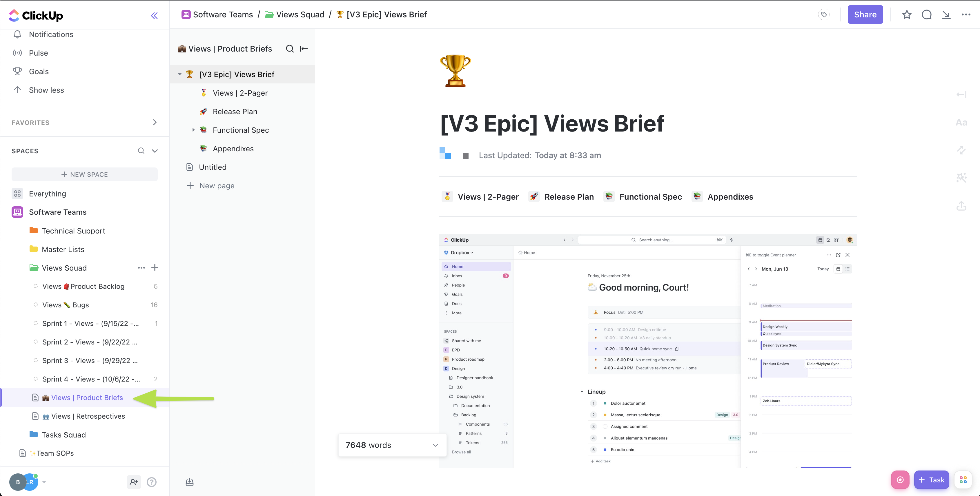Click the invite people icon
Screen dimensions: 980x496
[134, 482]
